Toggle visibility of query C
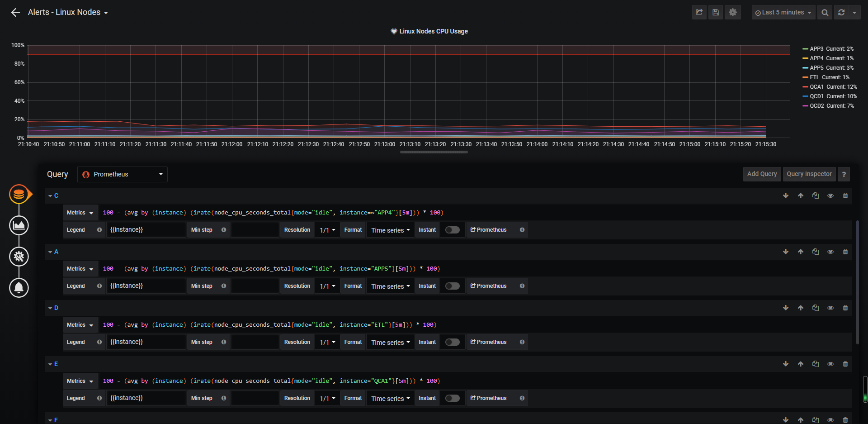868x424 pixels. (x=830, y=195)
